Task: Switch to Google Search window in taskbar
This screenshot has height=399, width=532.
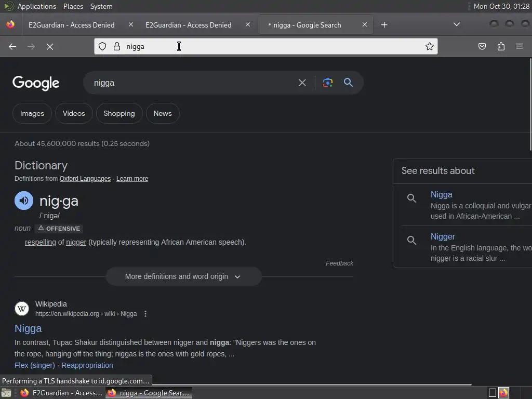Action: (149, 393)
